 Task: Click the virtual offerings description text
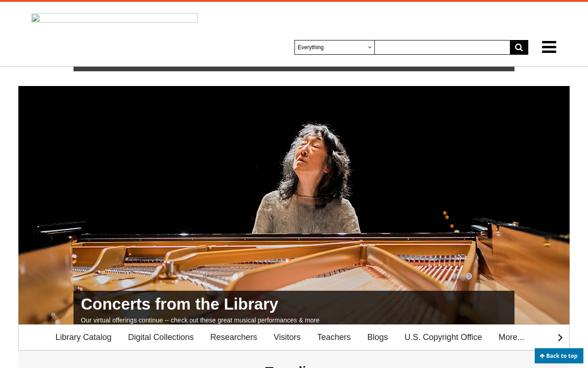[200, 320]
